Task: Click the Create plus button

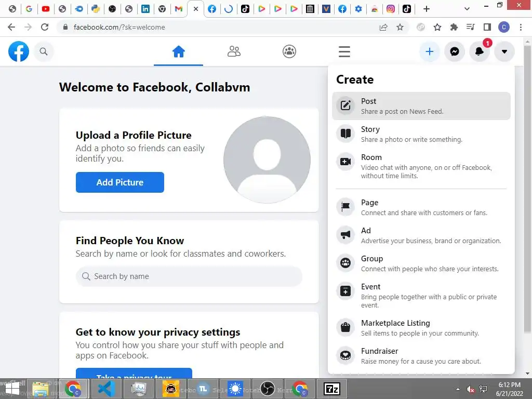Action: 430,51
